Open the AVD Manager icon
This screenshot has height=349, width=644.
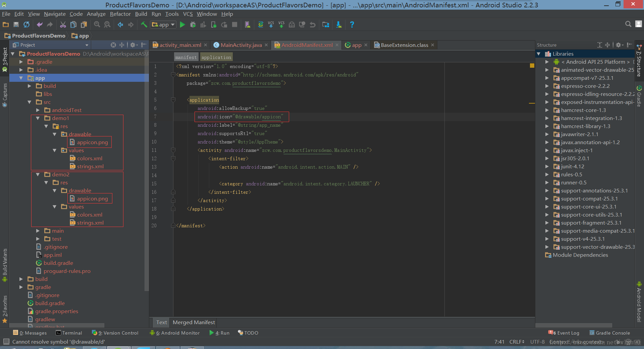[x=248, y=24]
